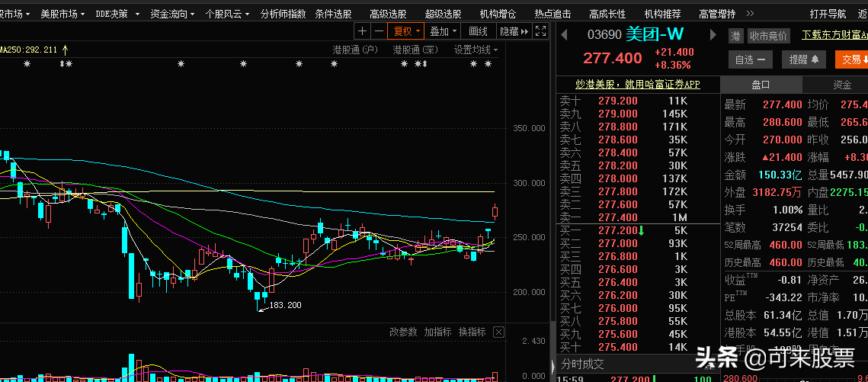Open 超级选股 in the top menu
Viewport: 868px width, 382px height.
pos(443,14)
